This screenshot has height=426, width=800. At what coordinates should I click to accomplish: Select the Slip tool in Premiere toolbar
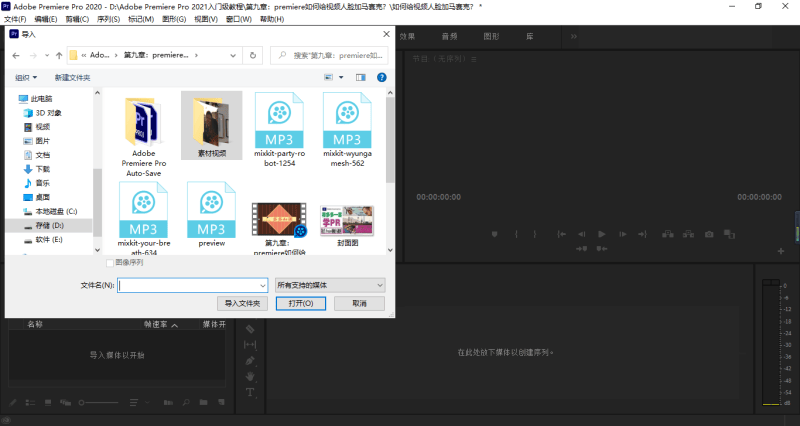[x=250, y=344]
